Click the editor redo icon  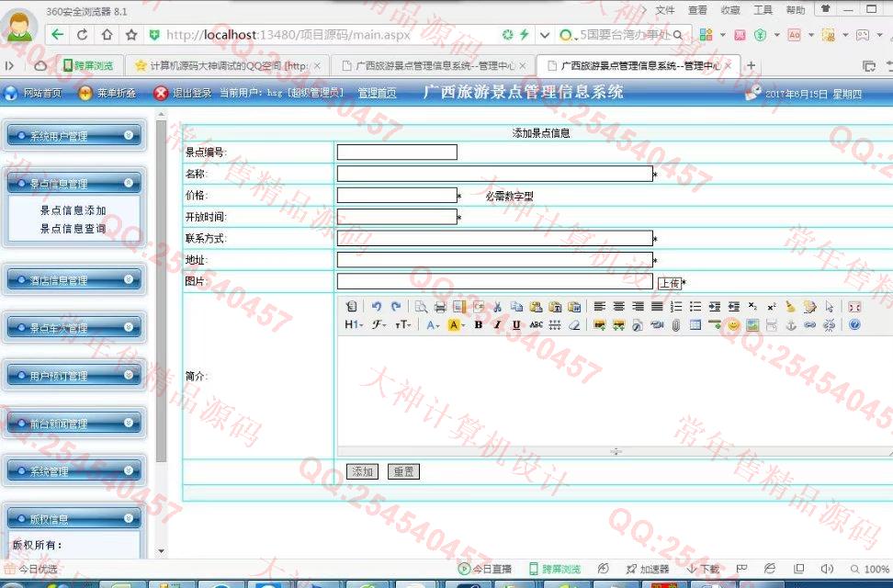click(x=396, y=307)
